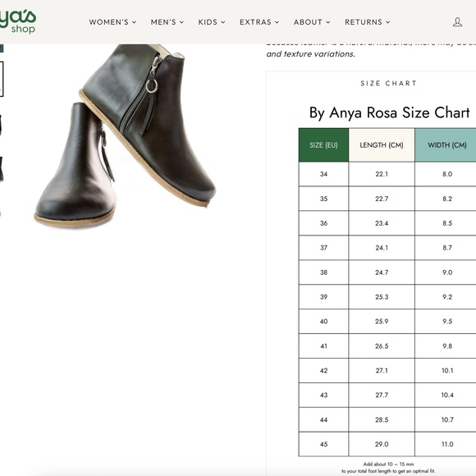Click the 'By Anya Rosa Size Chart' title
Viewport: 476px width, 476px height.
pos(390,112)
